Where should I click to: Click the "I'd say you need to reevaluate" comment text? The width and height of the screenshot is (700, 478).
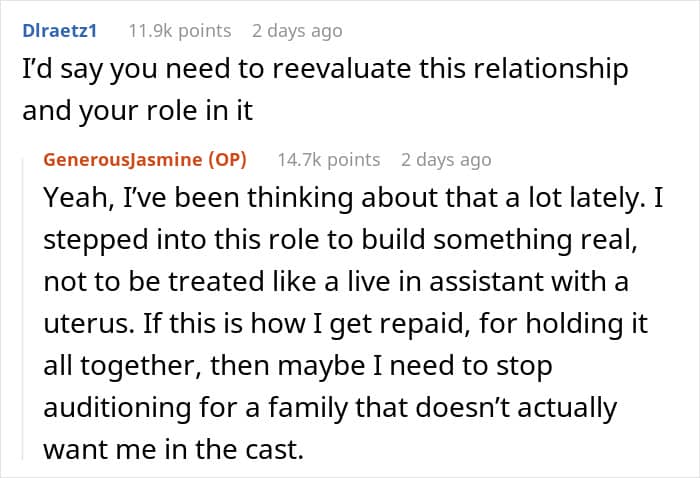pos(325,70)
